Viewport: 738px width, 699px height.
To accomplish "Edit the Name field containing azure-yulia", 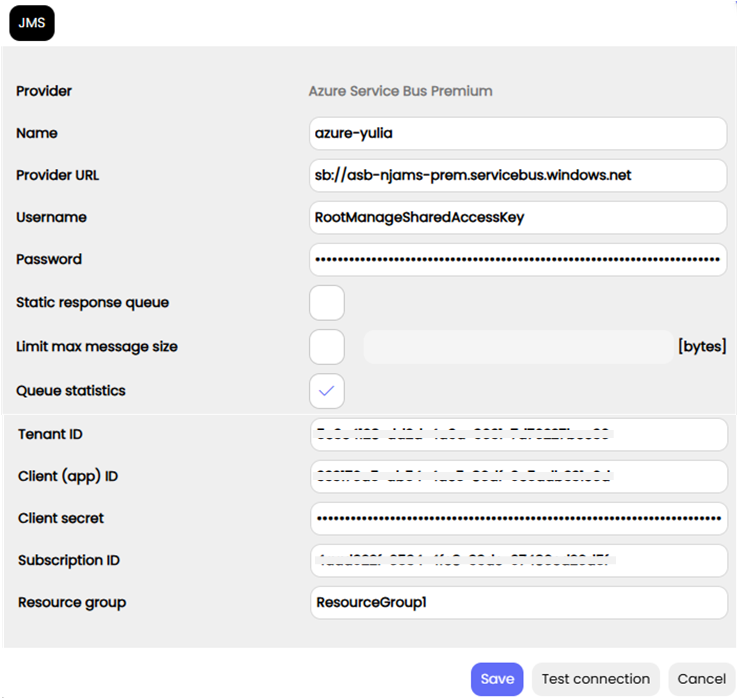I will pos(518,134).
